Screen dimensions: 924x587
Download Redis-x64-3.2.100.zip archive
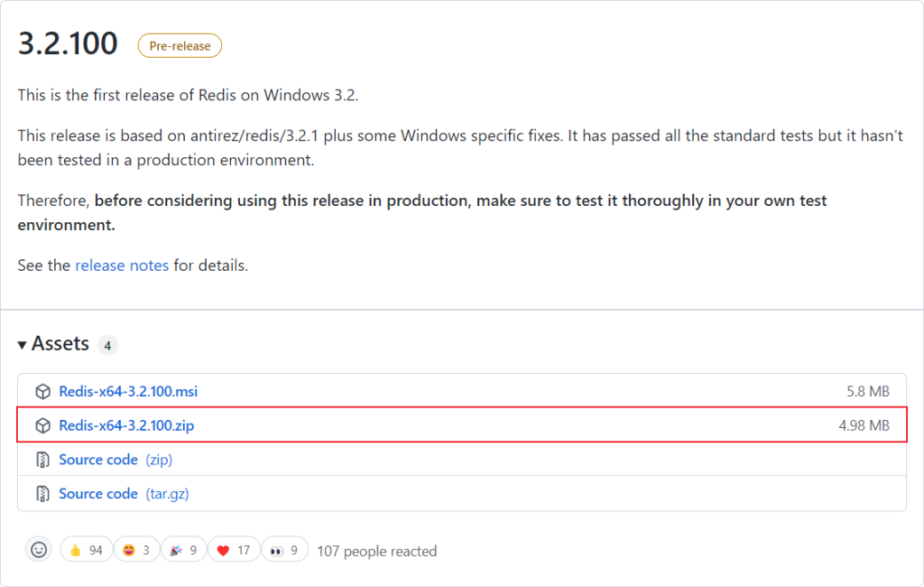(126, 425)
